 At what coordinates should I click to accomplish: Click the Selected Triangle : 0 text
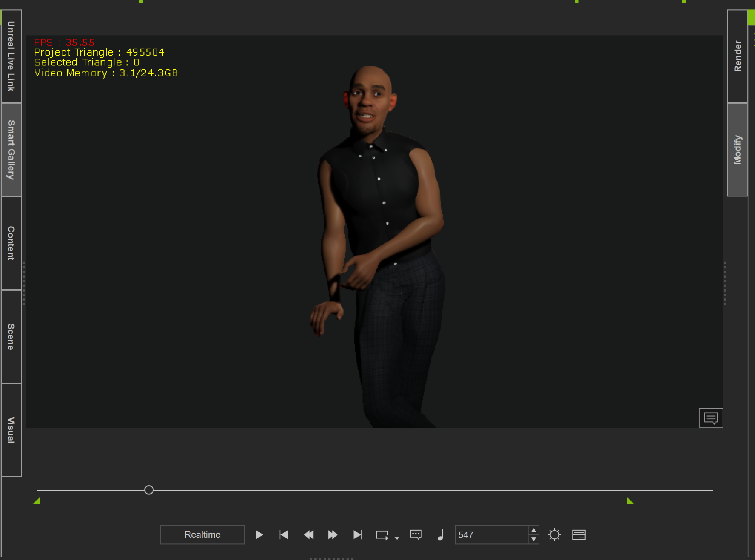coord(87,62)
